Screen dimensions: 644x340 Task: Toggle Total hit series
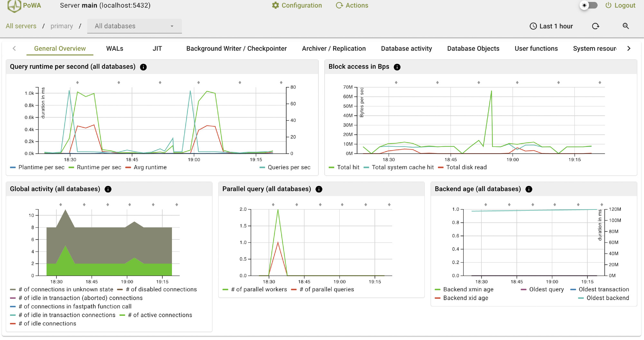click(x=344, y=167)
